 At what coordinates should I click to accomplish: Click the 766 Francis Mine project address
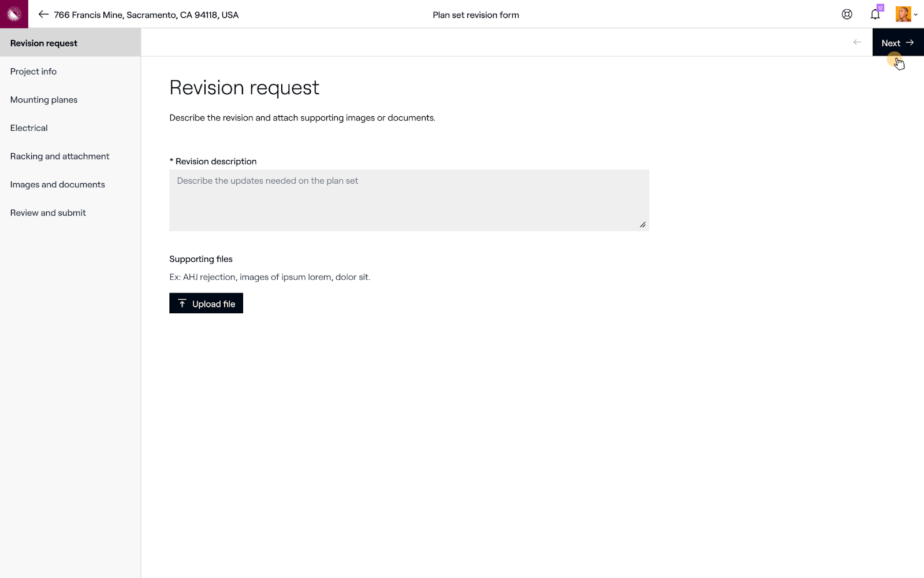(146, 15)
